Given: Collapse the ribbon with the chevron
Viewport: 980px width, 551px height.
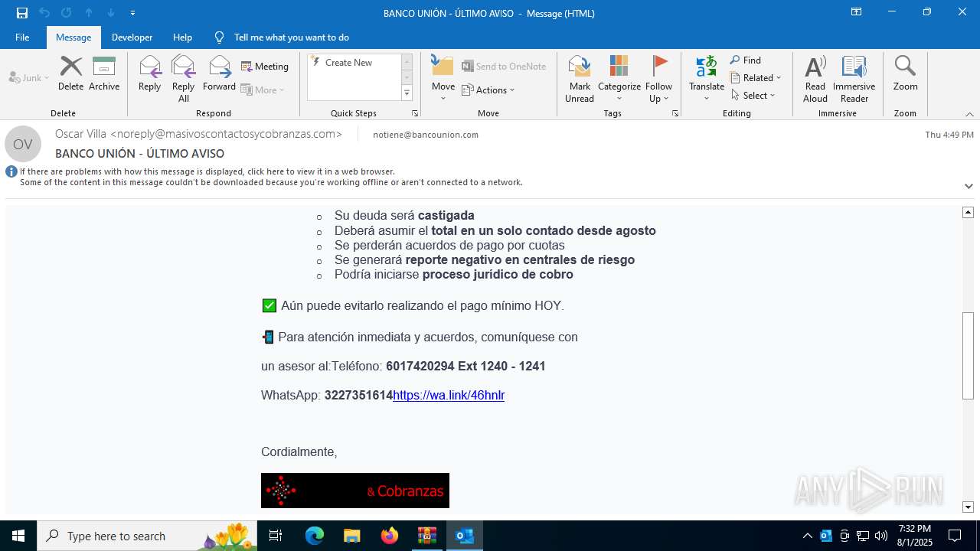Looking at the screenshot, I should click(x=969, y=114).
